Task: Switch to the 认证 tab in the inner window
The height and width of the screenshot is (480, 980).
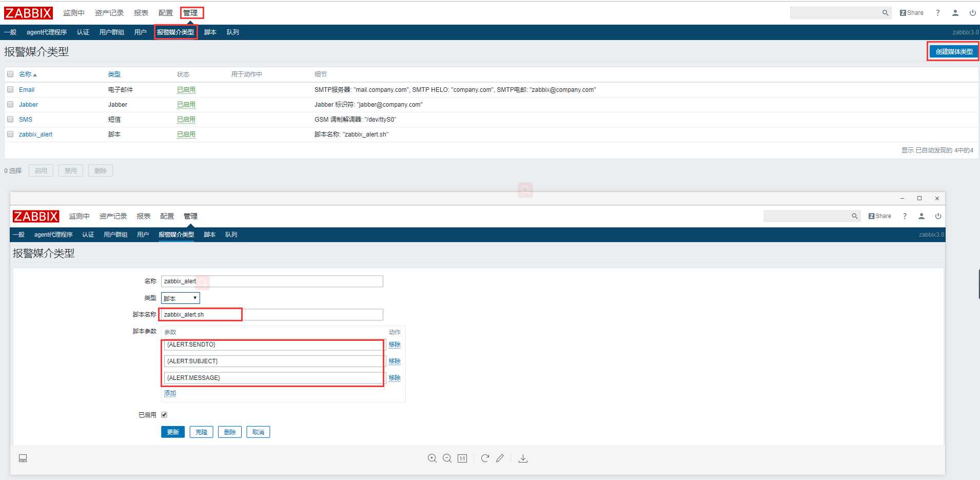Action: pyautogui.click(x=88, y=235)
